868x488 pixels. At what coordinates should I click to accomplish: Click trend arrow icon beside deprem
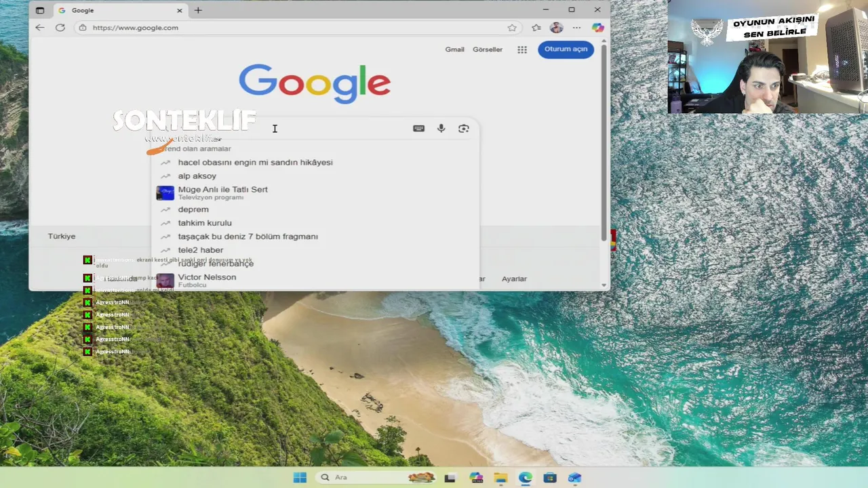coord(165,209)
